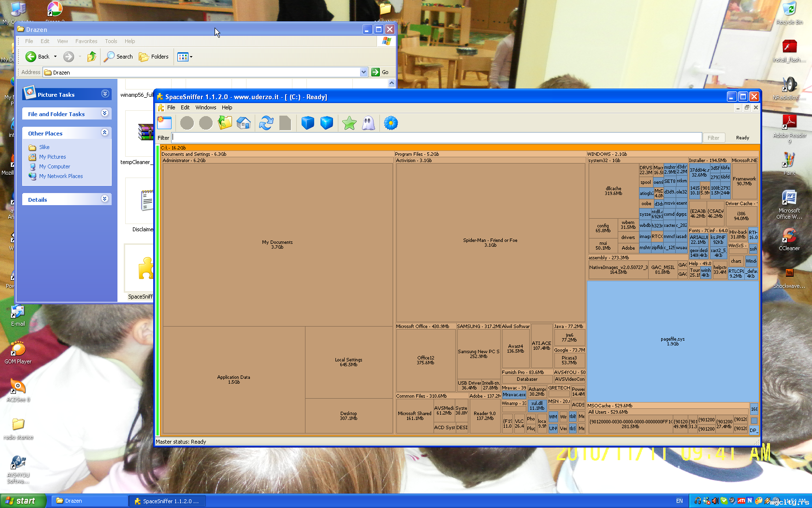
Task: Open My Computer link in Other Places
Action: click(x=55, y=166)
